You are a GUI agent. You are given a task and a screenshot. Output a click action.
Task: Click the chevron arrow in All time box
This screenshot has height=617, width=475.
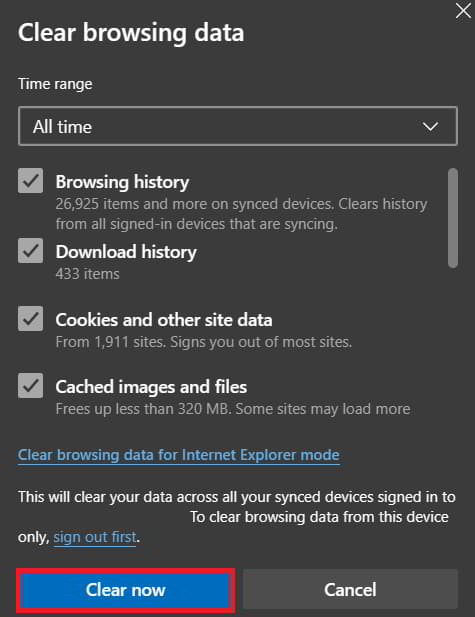coord(430,126)
